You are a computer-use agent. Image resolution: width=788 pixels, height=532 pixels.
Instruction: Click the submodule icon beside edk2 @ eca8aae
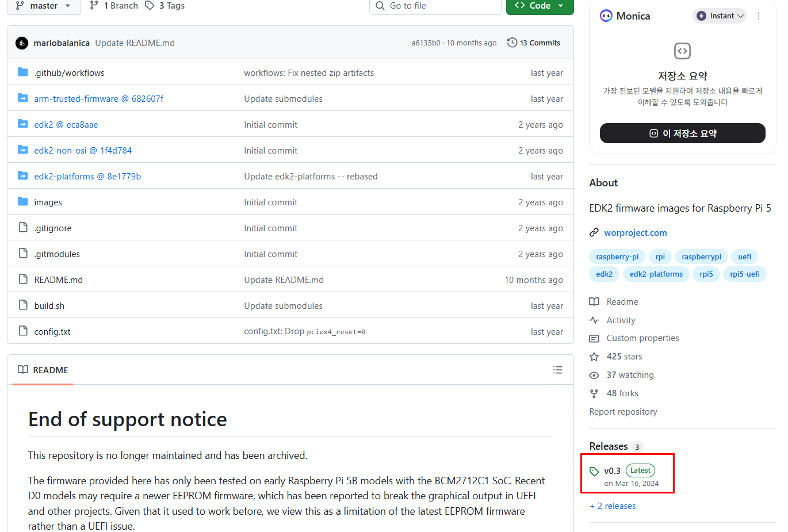[23, 124]
